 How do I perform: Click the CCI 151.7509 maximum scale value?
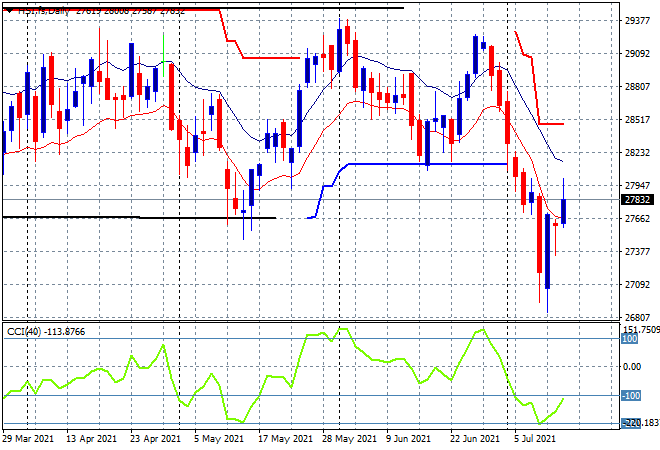point(641,329)
